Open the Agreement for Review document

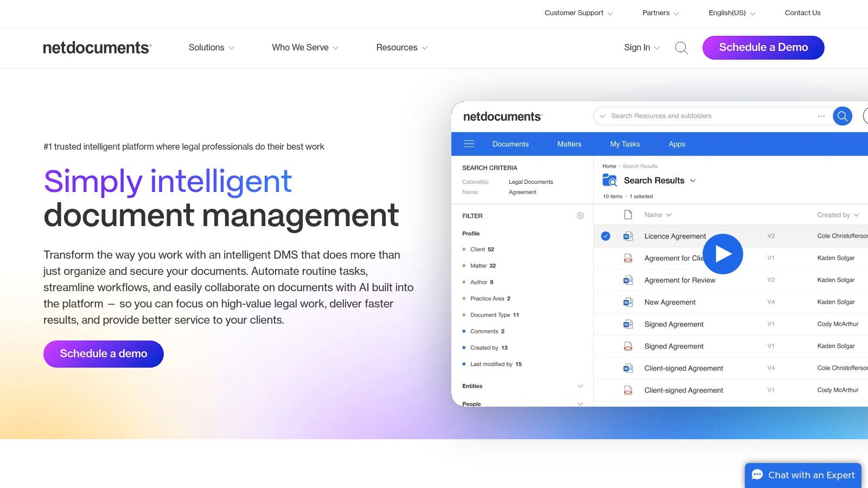(680, 280)
